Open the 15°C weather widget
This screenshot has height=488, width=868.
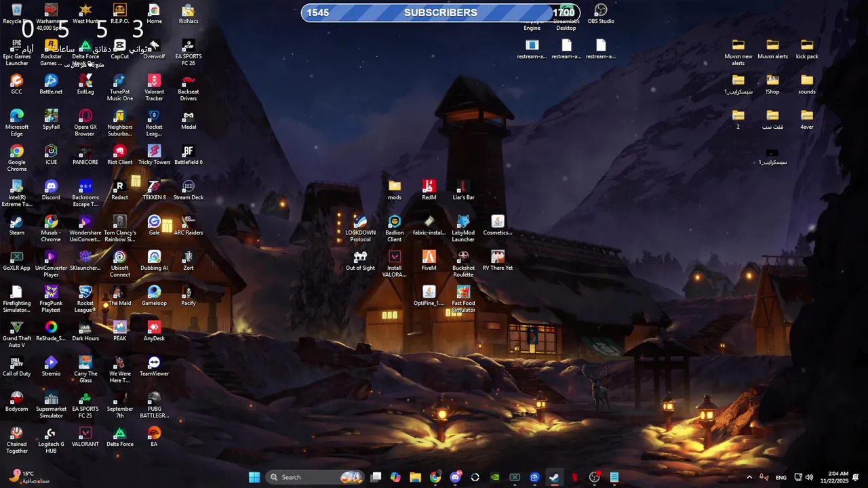(x=29, y=477)
